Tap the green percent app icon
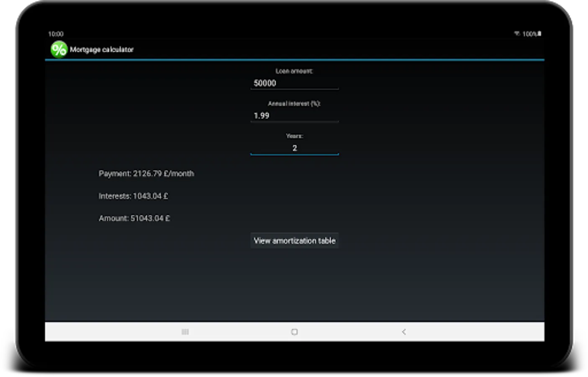 59,49
